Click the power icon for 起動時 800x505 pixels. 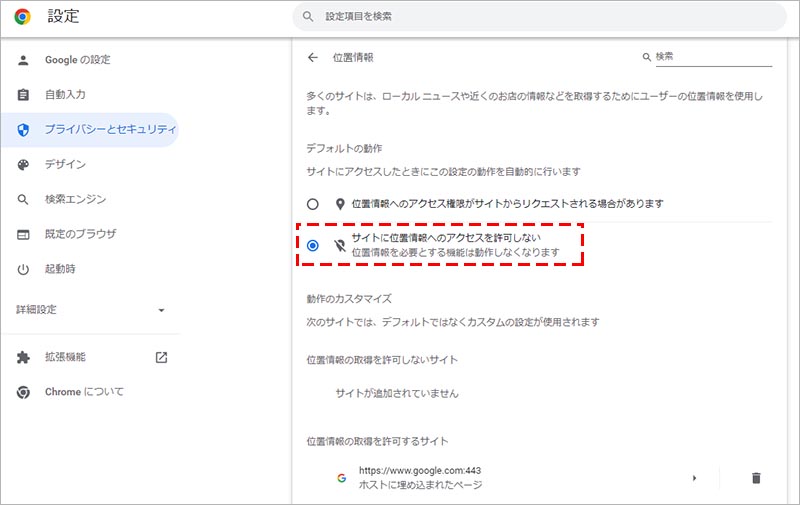24,269
